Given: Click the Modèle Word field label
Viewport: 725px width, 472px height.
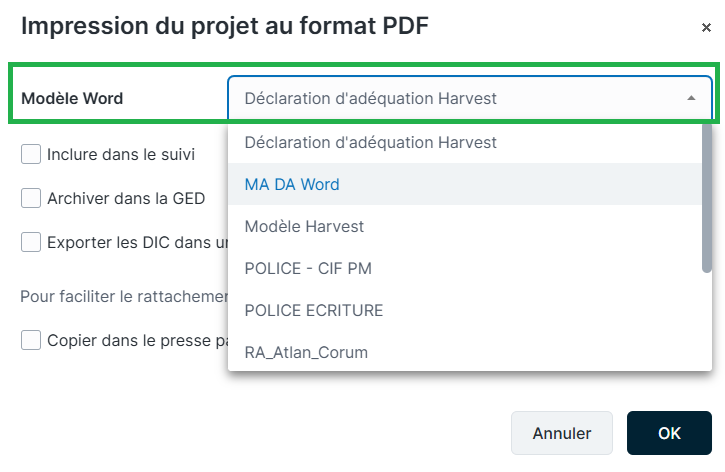Looking at the screenshot, I should (x=72, y=98).
